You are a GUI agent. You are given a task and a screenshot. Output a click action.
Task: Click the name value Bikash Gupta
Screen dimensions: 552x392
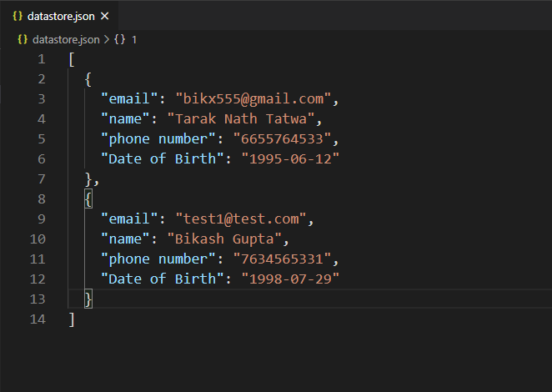(x=224, y=239)
